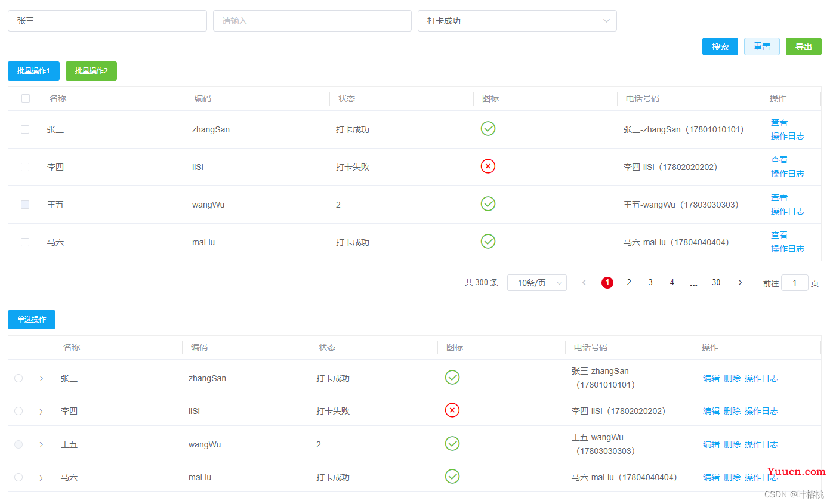The width and height of the screenshot is (833, 504).
Task: Click zhangSan code cell in upper table
Action: [x=211, y=129]
